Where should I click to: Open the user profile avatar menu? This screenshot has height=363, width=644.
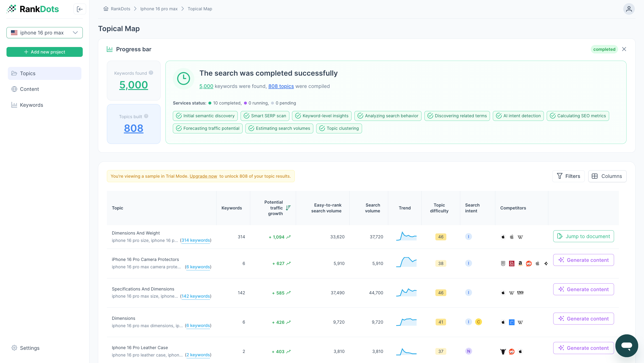click(629, 9)
